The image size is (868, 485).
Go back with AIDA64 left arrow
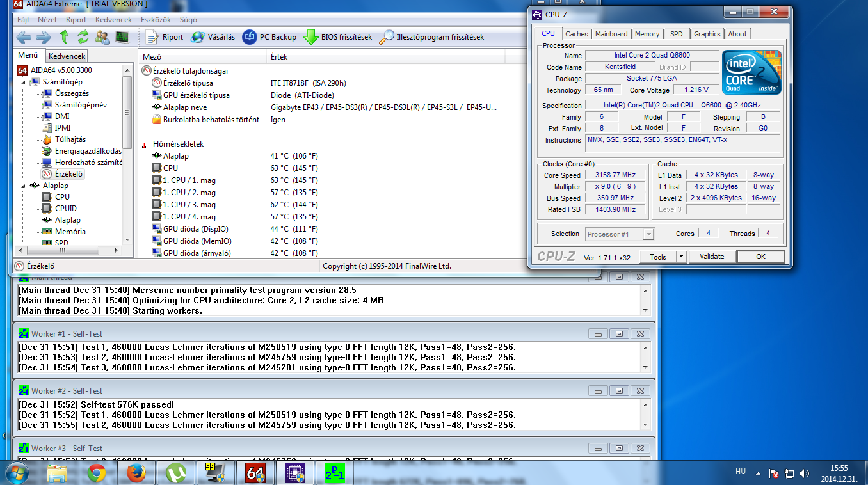coord(25,37)
